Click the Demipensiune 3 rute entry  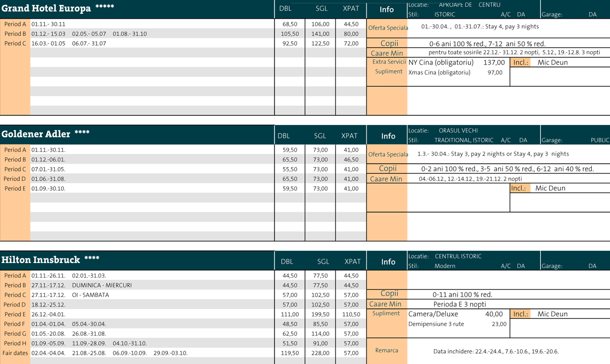436,324
